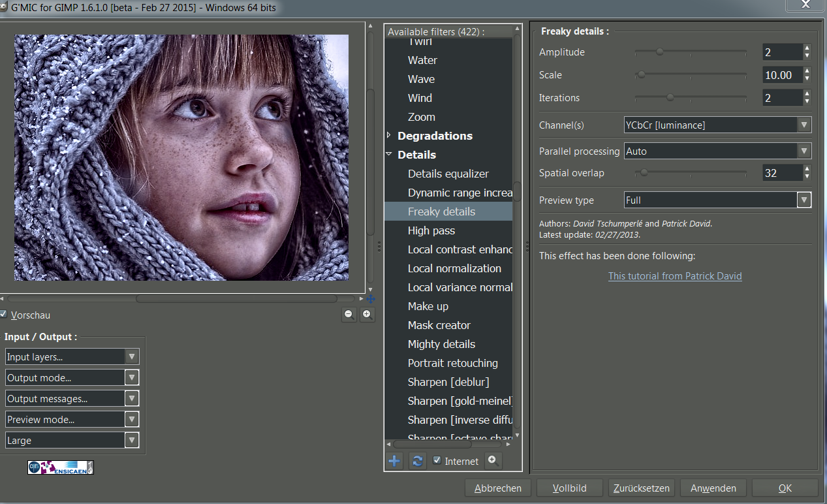Screen dimensions: 827x504
Task: Click the Scale value input field
Action: [x=782, y=75]
